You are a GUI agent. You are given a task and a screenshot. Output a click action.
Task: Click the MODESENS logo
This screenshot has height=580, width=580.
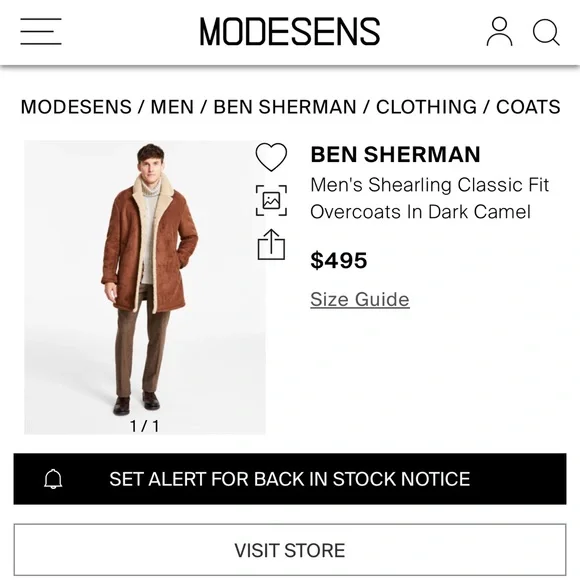click(290, 31)
